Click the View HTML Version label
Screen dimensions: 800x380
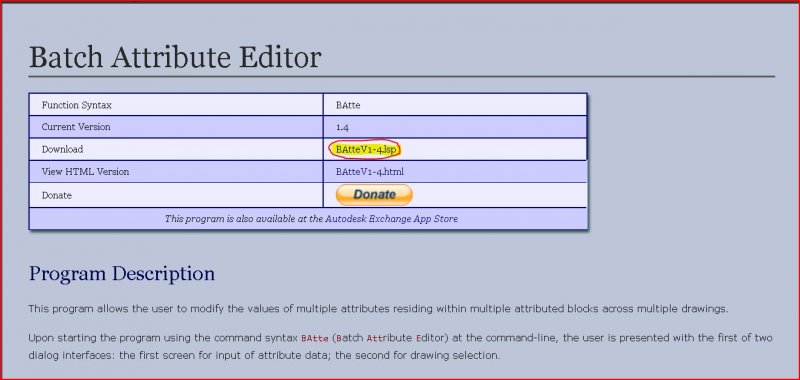pos(85,172)
